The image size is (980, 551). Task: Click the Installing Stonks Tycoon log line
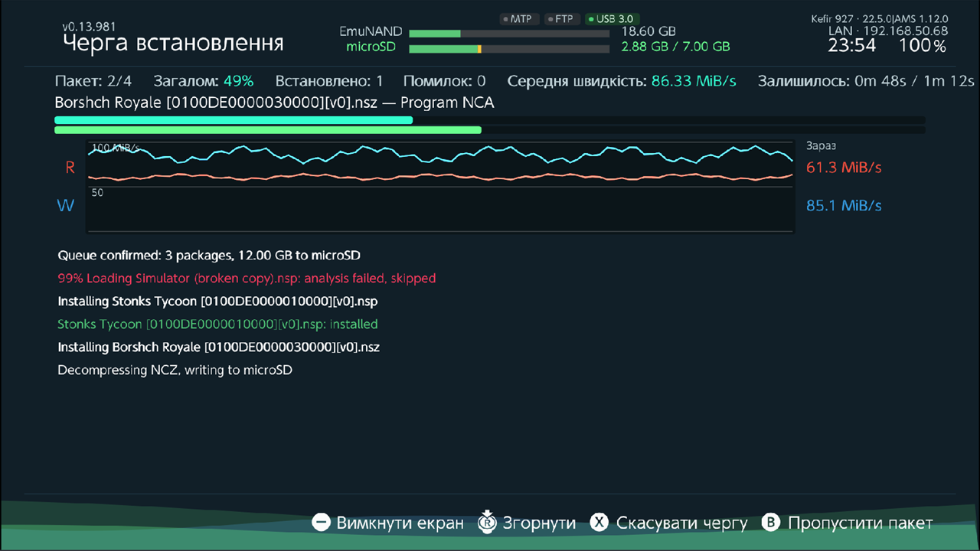(x=217, y=301)
